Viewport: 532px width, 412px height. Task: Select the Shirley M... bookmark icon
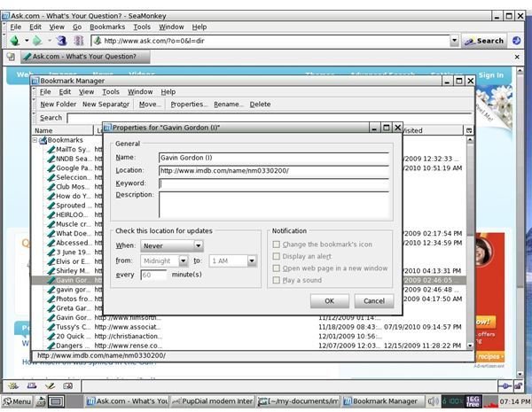point(51,271)
